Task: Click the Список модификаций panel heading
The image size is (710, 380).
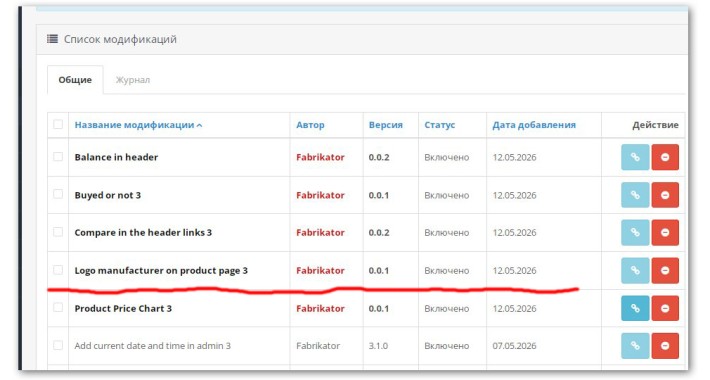Action: [120, 39]
